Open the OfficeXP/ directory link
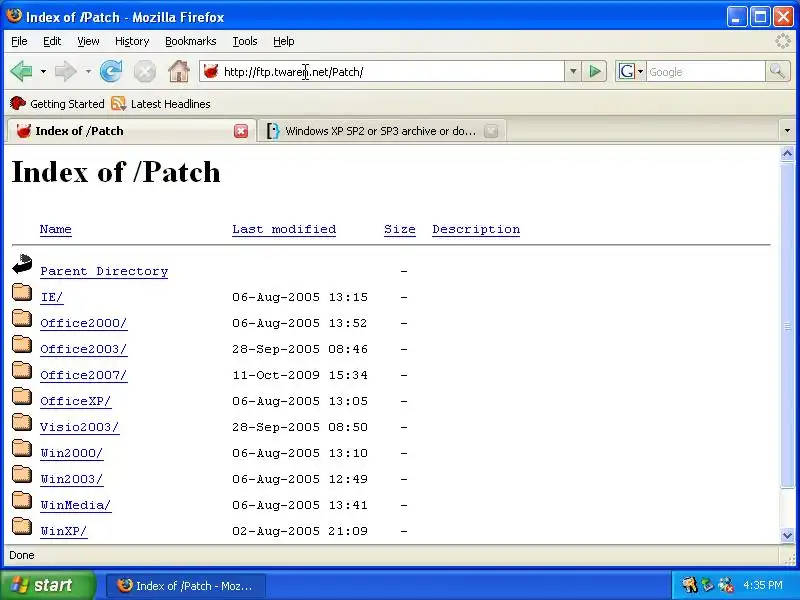This screenshot has height=600, width=800. 76,401
